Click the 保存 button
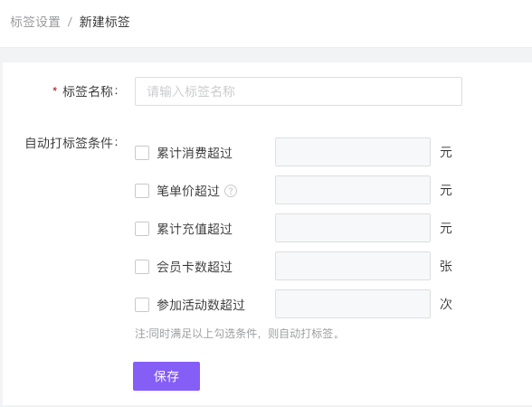The image size is (532, 407). [x=166, y=376]
